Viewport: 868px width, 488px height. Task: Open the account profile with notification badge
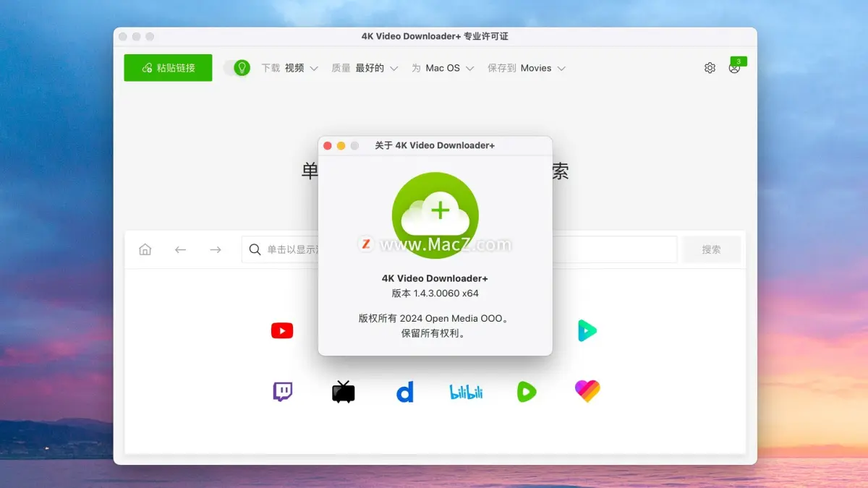pyautogui.click(x=735, y=67)
